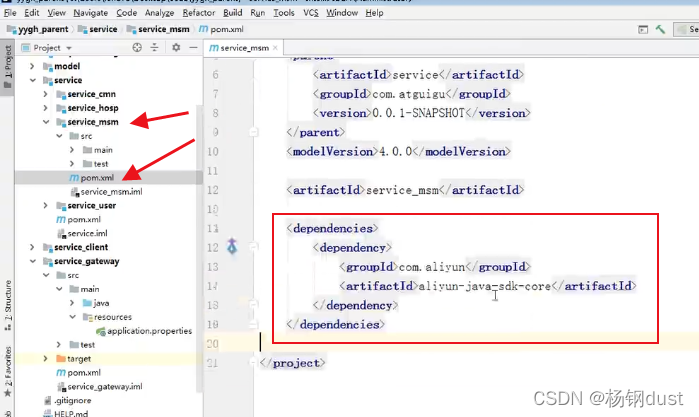This screenshot has width=699, height=417.
Task: Open Project panel settings gear
Action: click(176, 47)
